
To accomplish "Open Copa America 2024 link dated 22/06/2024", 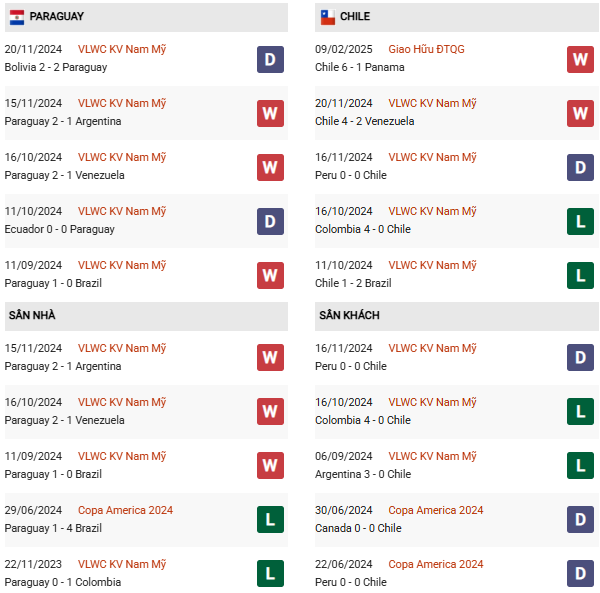I will pos(435,564).
